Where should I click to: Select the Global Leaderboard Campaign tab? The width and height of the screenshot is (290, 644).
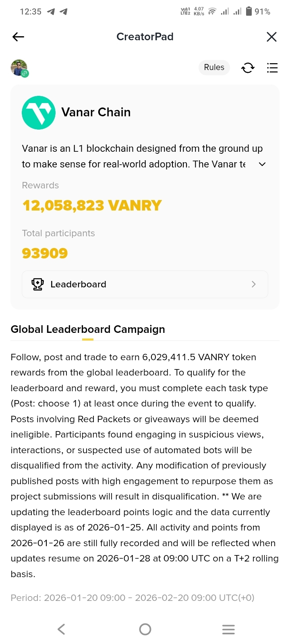pos(88,329)
